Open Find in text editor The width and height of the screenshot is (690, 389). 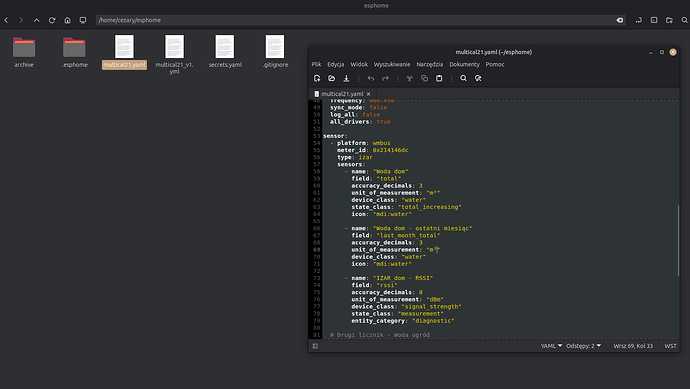point(463,78)
